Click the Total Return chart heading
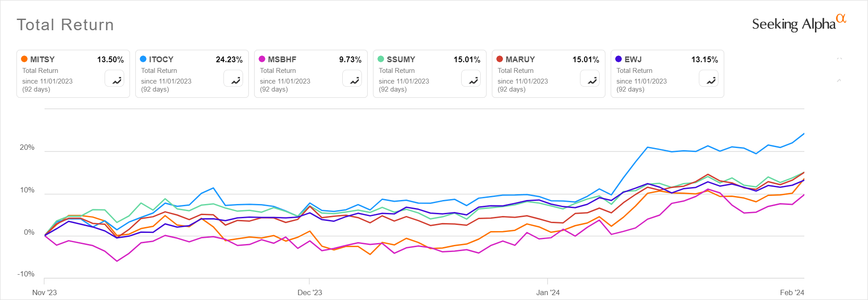 click(65, 25)
